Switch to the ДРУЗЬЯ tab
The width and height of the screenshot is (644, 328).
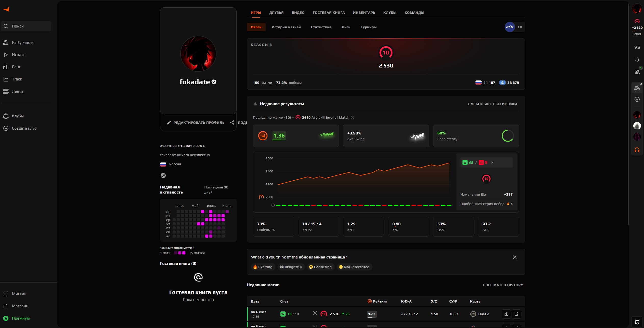click(276, 12)
